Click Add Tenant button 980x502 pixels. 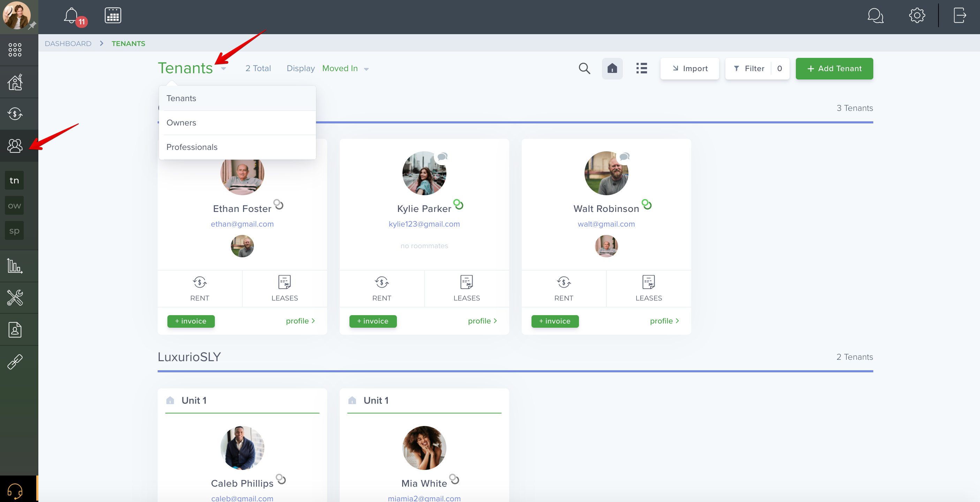pos(834,68)
